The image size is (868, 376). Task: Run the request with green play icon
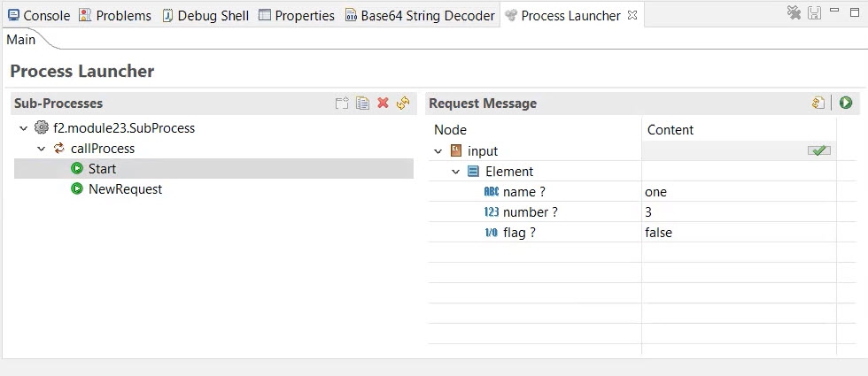[x=846, y=104]
